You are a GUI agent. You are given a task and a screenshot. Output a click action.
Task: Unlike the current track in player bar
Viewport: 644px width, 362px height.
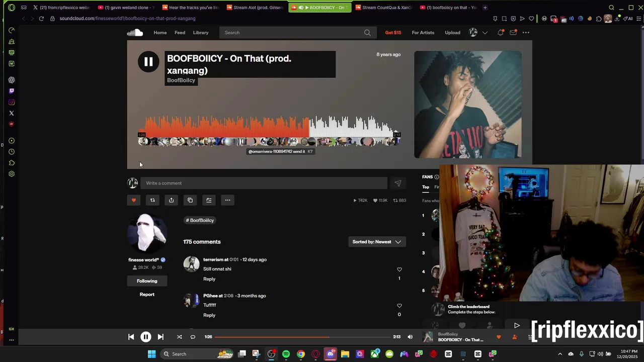(499, 337)
